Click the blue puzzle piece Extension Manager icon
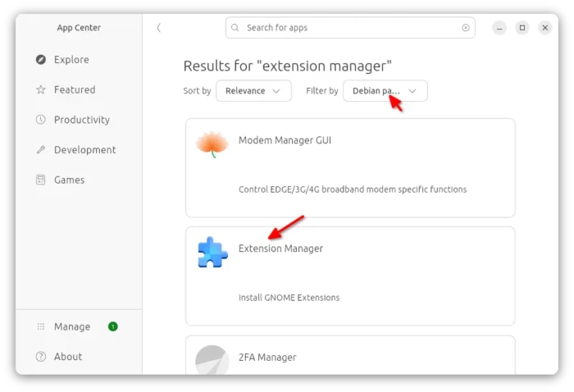 click(x=212, y=253)
